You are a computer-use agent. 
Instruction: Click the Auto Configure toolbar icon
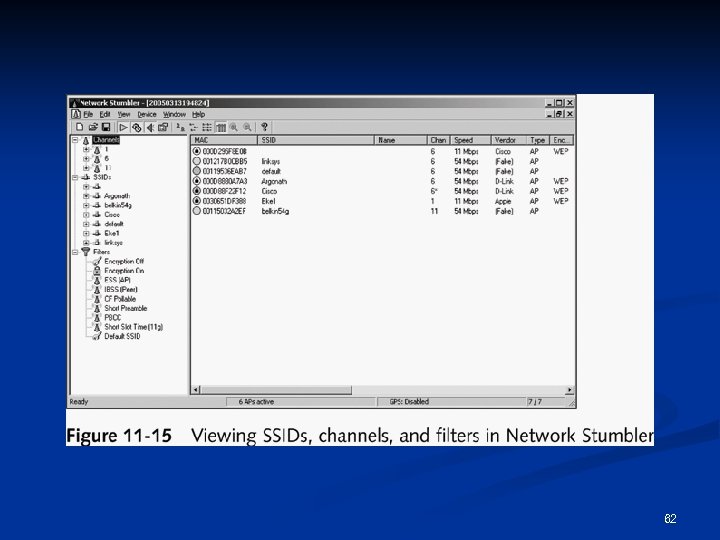tap(136, 127)
